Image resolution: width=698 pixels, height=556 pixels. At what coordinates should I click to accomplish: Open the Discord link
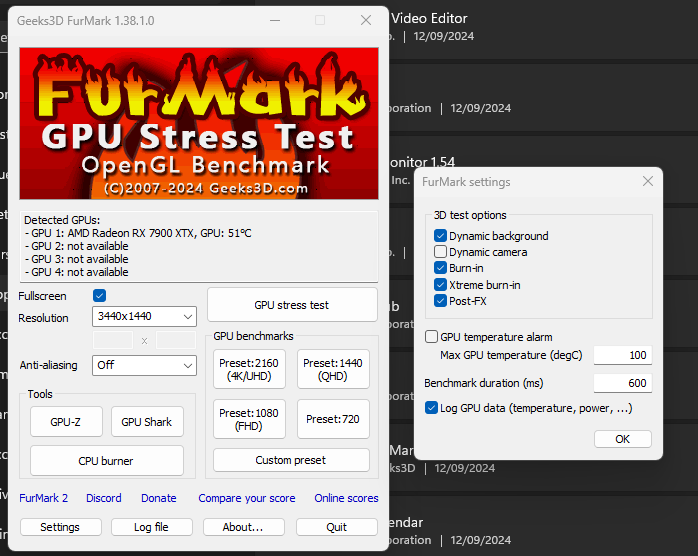[104, 498]
